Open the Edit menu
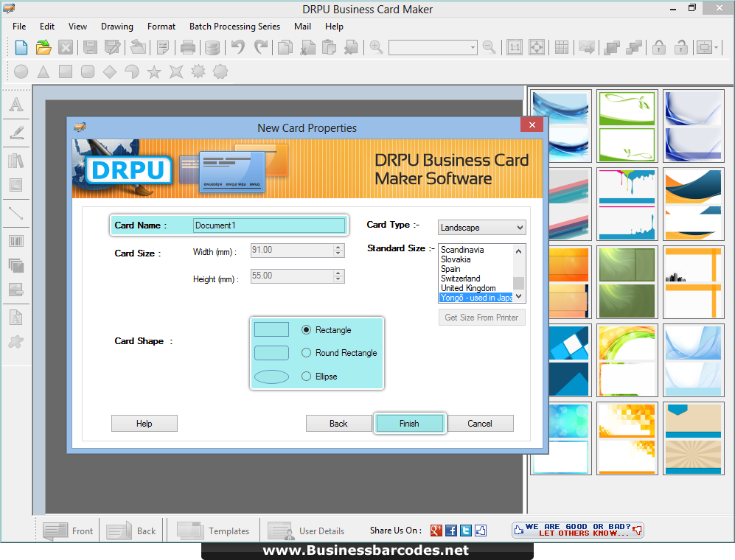735x560 pixels. [x=47, y=27]
